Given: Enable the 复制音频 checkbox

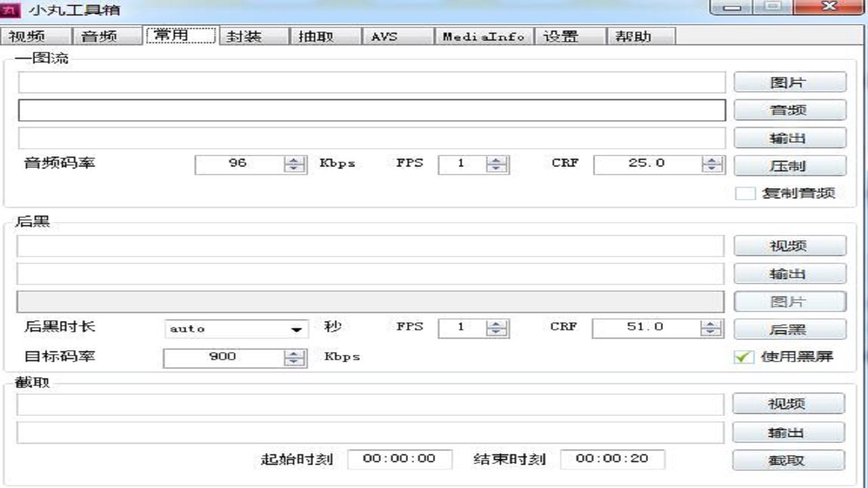Looking at the screenshot, I should pyautogui.click(x=745, y=193).
